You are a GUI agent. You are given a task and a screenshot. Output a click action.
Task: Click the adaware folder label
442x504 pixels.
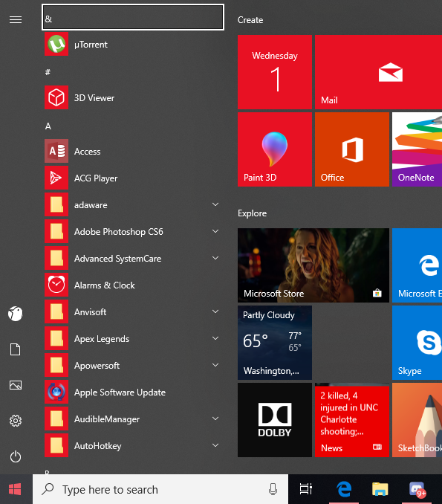coord(91,204)
